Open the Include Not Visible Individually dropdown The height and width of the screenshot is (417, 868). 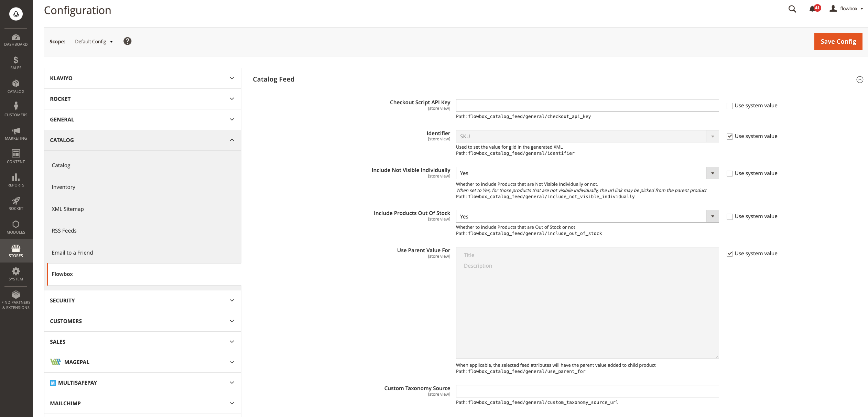point(587,173)
